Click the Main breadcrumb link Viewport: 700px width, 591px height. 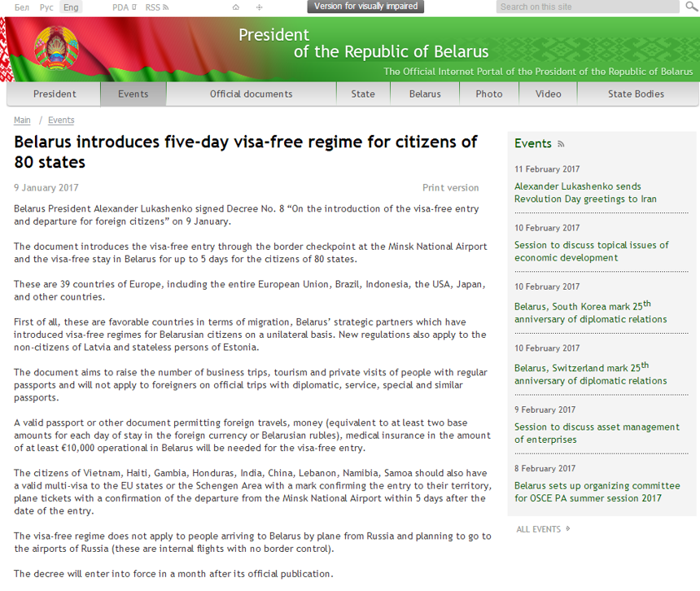coord(22,120)
